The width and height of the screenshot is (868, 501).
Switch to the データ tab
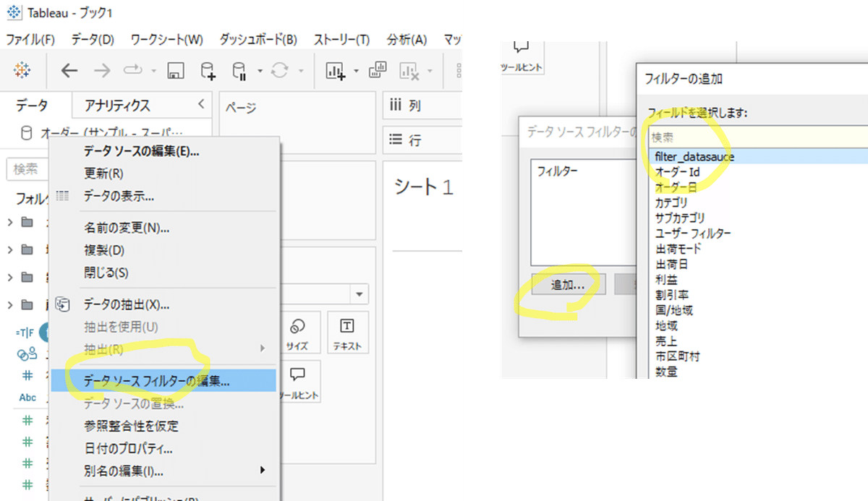(x=32, y=106)
